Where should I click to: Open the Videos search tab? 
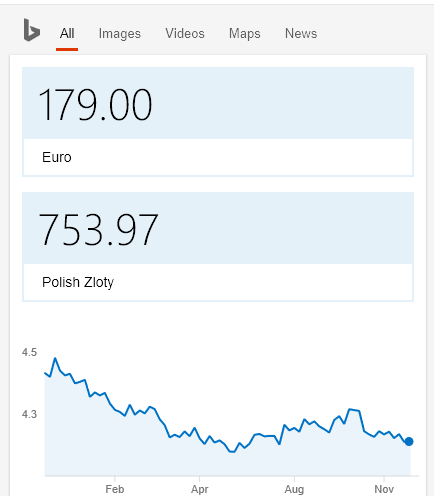pos(185,34)
